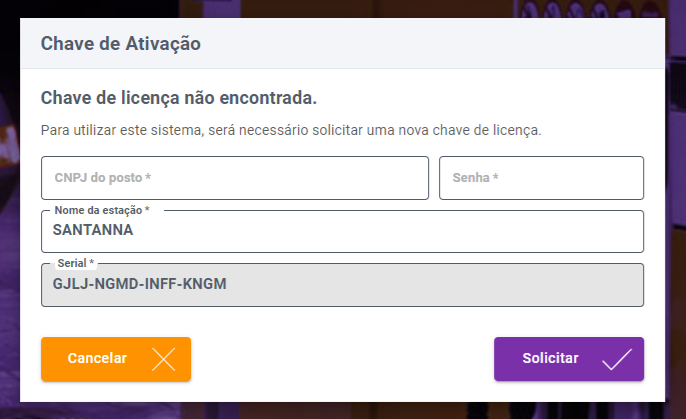This screenshot has height=419, width=686.
Task: Click the 'Serial *' floating label
Action: pyautogui.click(x=76, y=263)
